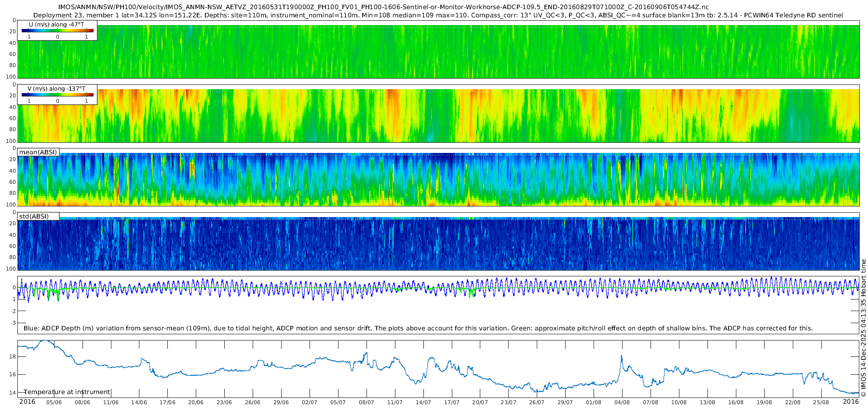Click the 'Temperature at instrument' label
This screenshot has width=868, height=410.
tap(67, 392)
